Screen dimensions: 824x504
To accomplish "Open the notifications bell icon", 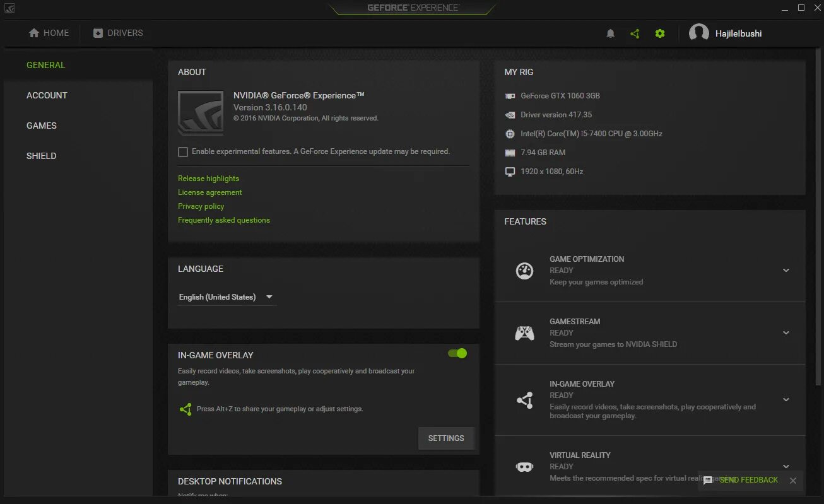I will coord(610,33).
